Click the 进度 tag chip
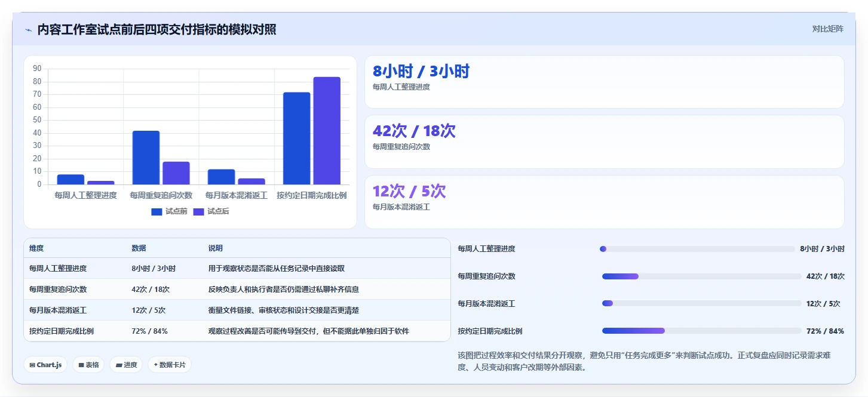This screenshot has width=868, height=397. 126,365
